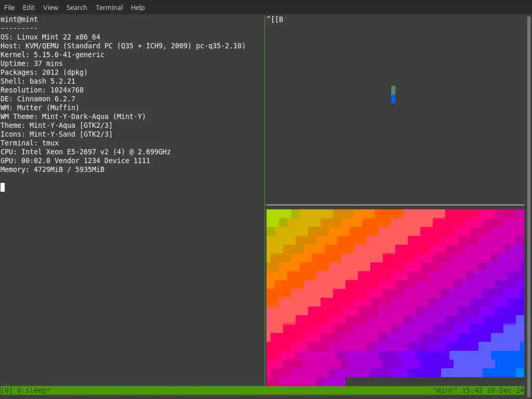Image resolution: width=532 pixels, height=399 pixels.
Task: Click the 'Icons: Mint-Y-Sand' line
Action: click(x=56, y=134)
